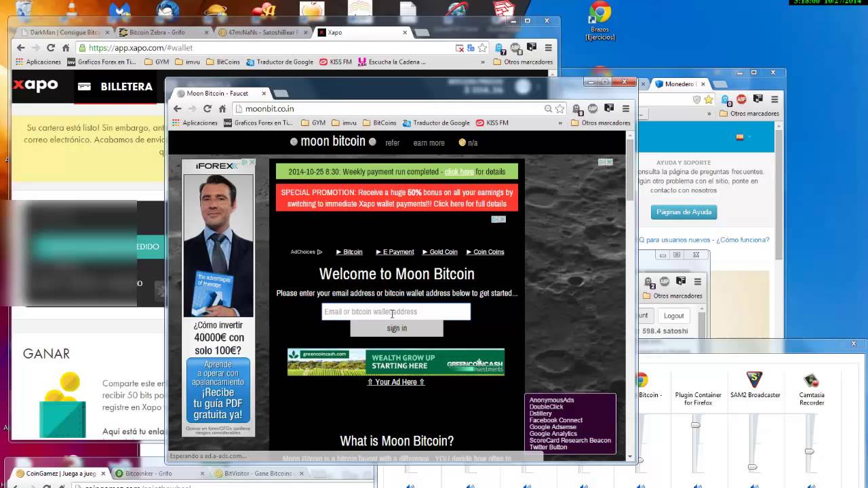Click Paginas de Ayuda button
Screen dimensions: 868x488
pos(684,212)
